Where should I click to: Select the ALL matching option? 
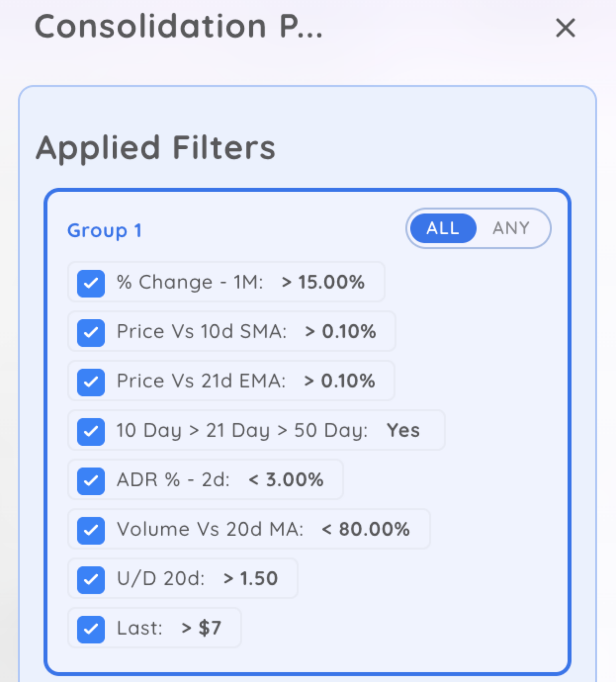443,228
